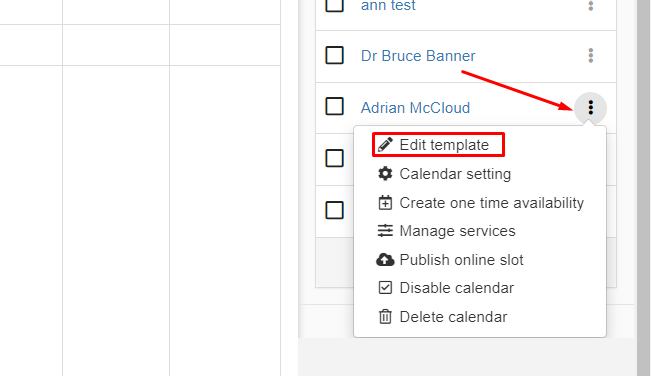Click the pencil icon beside Edit template
Viewport: 651px width, 376px height.
(x=385, y=144)
